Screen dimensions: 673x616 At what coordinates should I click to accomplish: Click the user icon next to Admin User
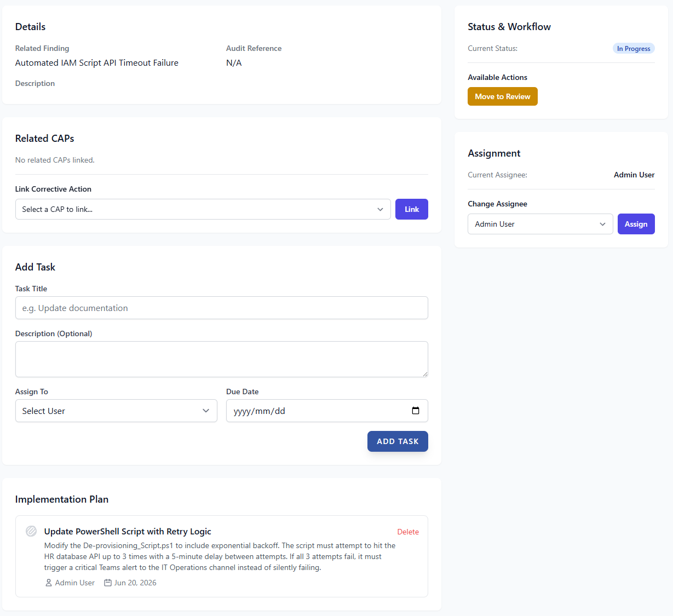click(48, 583)
